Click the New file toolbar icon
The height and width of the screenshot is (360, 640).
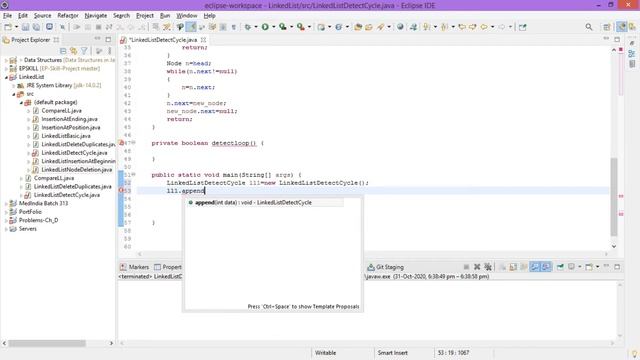tap(8, 27)
